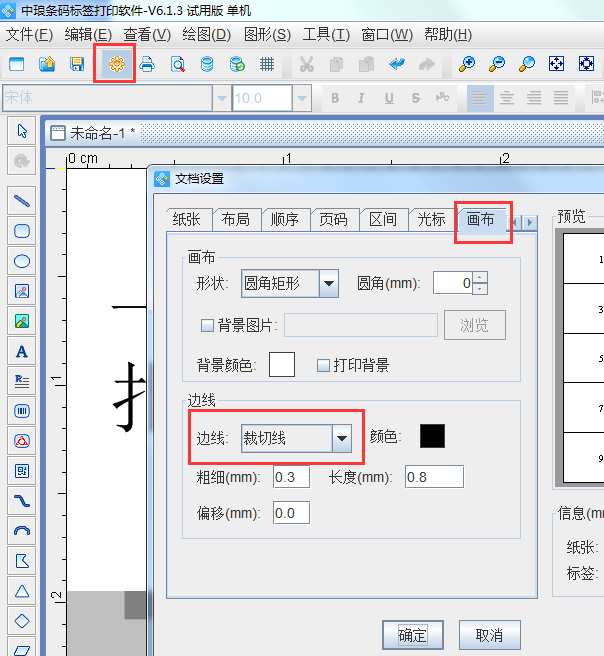Image resolution: width=604 pixels, height=656 pixels.
Task: Select the rich text tool
Action: pyautogui.click(x=22, y=381)
